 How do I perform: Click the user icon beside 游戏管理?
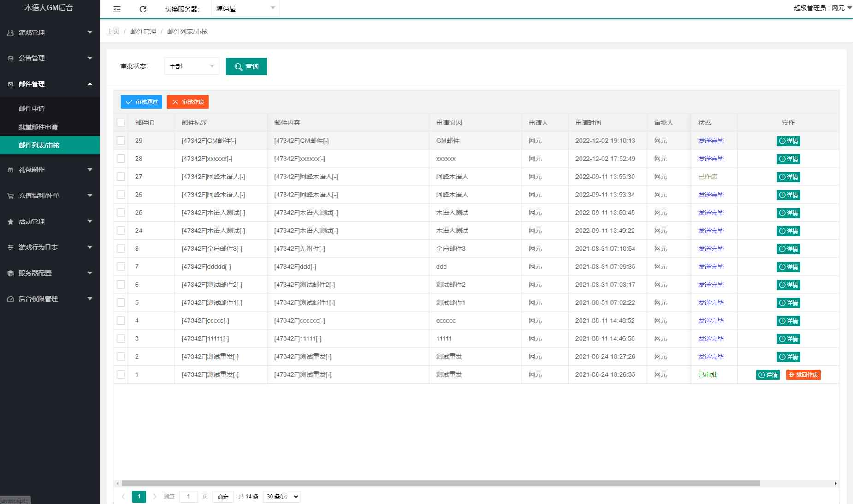point(11,32)
